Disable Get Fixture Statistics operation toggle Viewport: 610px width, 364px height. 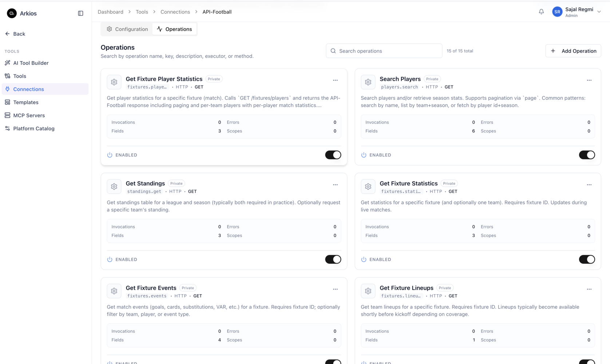(x=587, y=260)
